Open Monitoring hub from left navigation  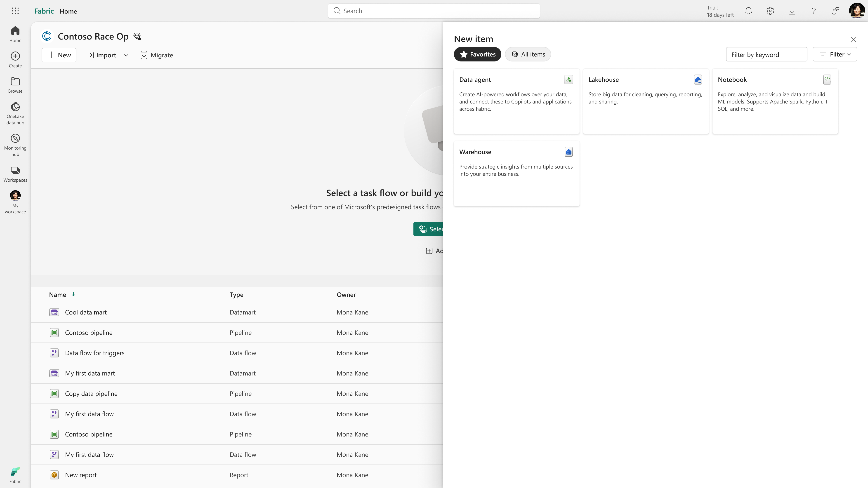[x=15, y=145]
